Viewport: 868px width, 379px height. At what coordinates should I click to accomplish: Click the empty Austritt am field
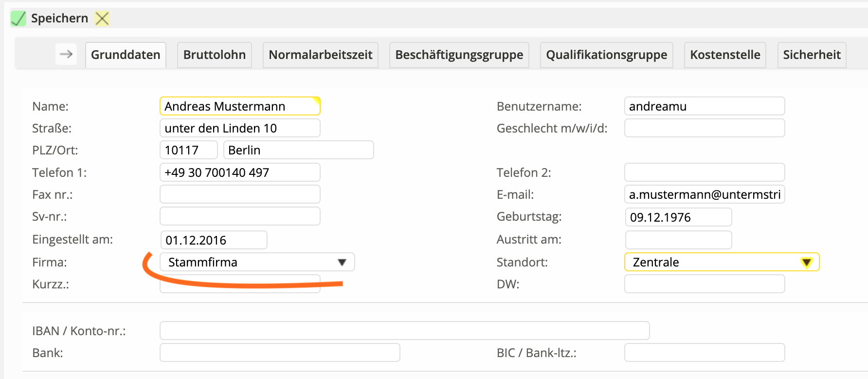[678, 240]
